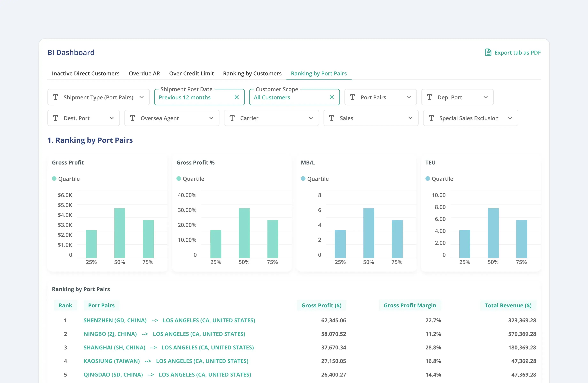
Task: Expand the Shipment Type (Port Pairs) selector
Action: pos(142,97)
